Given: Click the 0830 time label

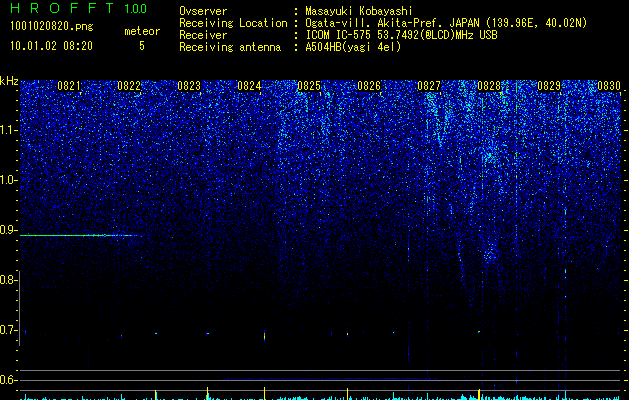Looking at the screenshot, I should (609, 85).
